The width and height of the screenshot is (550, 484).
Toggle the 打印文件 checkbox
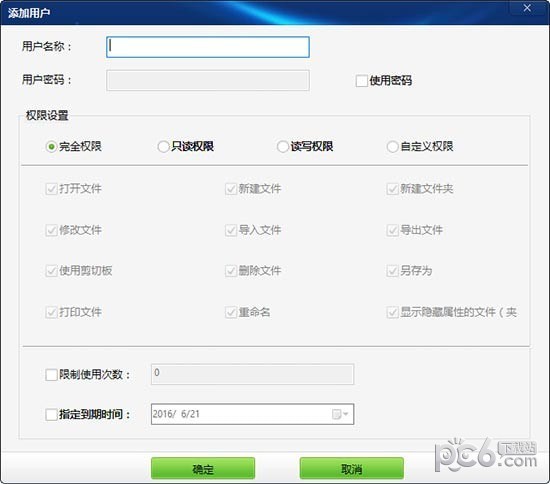click(51, 312)
